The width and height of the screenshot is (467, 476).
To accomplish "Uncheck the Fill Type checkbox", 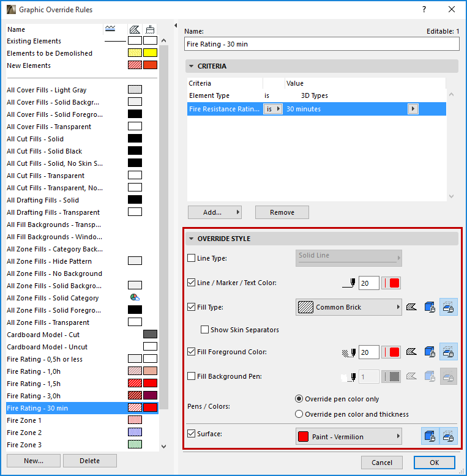I will click(x=192, y=307).
